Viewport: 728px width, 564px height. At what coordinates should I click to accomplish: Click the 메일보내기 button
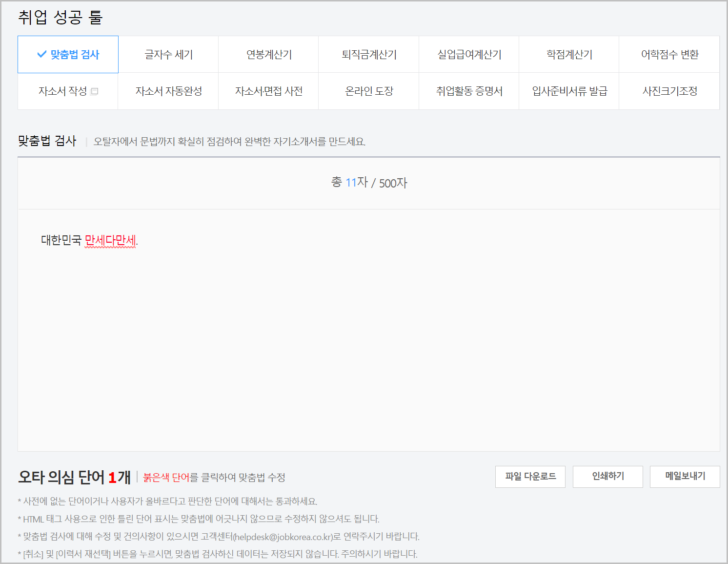pyautogui.click(x=685, y=477)
